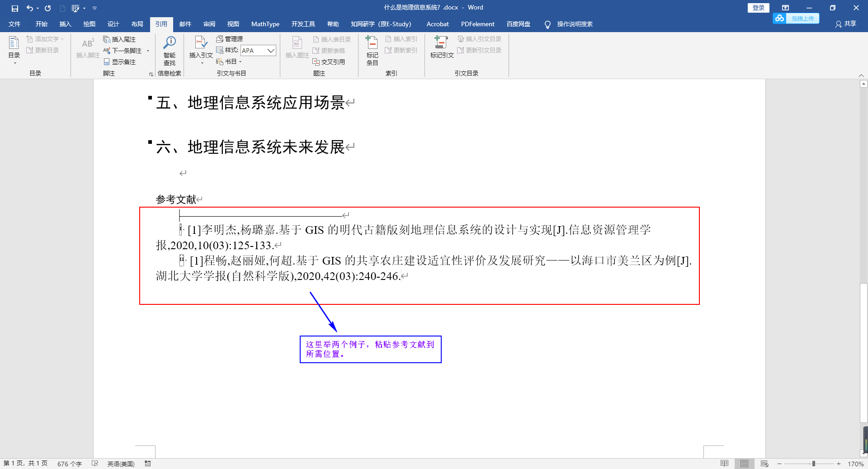Image resolution: width=868 pixels, height=469 pixels.
Task: Click the 登录 sign-in button
Action: pos(758,8)
